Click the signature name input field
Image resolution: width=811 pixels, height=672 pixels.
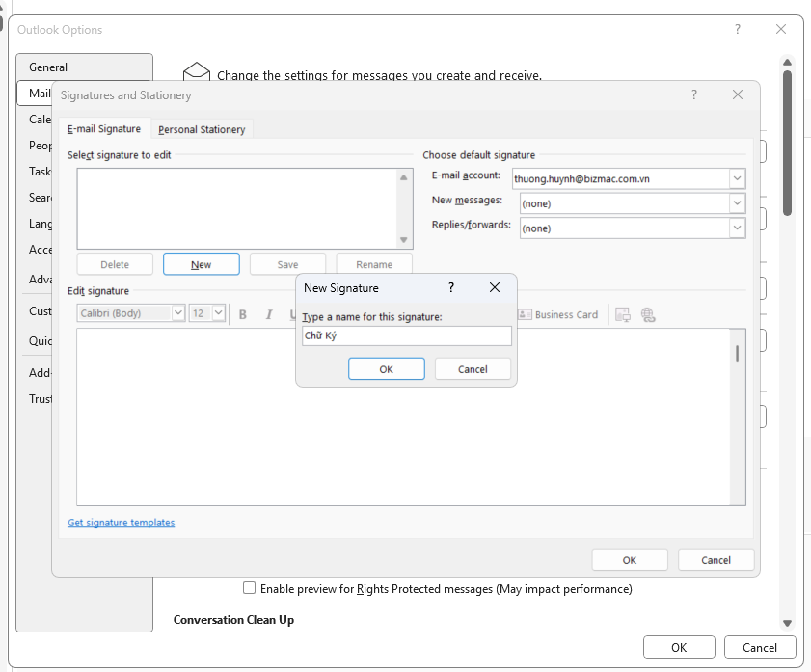pyautogui.click(x=406, y=336)
